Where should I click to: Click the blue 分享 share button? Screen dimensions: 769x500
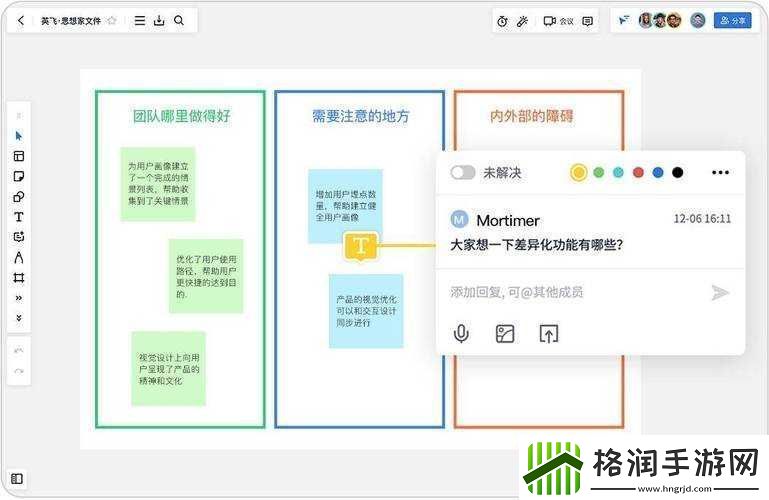coord(732,20)
